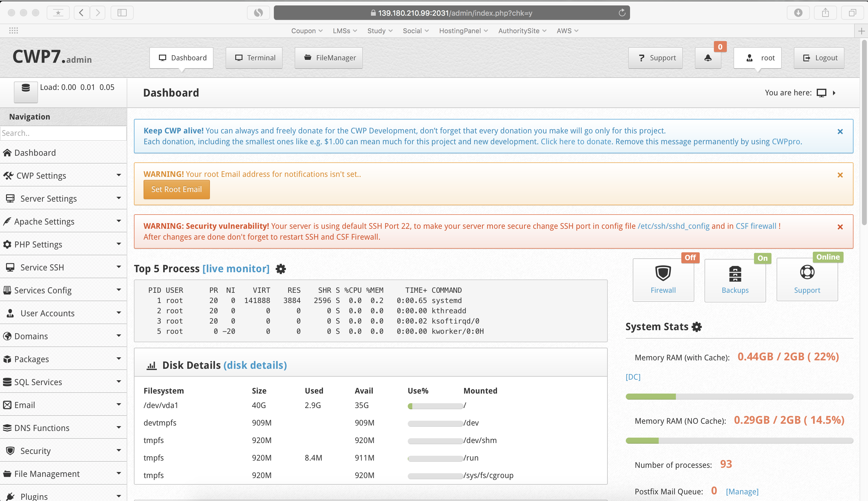
Task: Click the top sites star button
Action: point(58,13)
